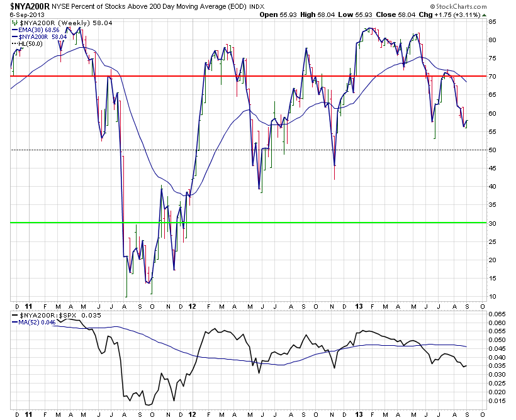
Task: Click the 80 label on the price axis
Action: point(492,40)
